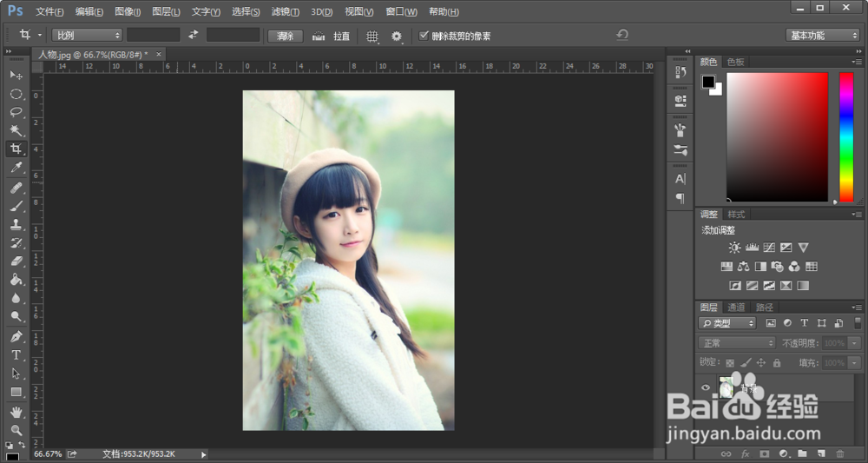Image resolution: width=868 pixels, height=463 pixels.
Task: Select the Magic Wand tool
Action: (x=16, y=130)
